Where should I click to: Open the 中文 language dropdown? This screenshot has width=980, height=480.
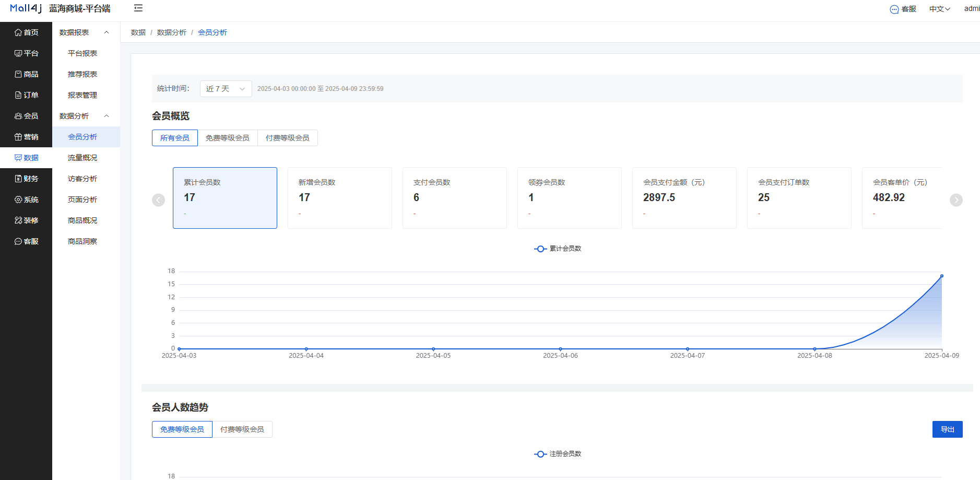click(939, 9)
